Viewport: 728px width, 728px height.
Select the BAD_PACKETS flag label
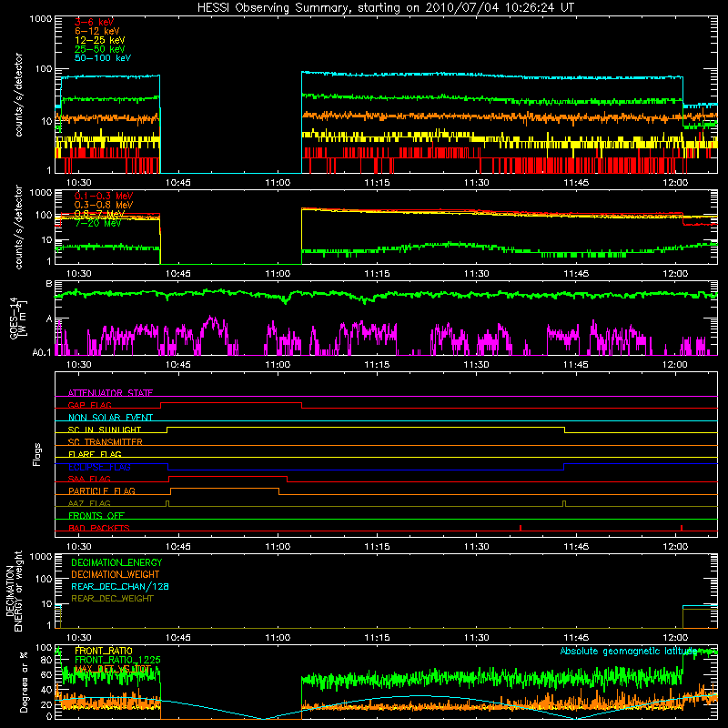click(99, 528)
